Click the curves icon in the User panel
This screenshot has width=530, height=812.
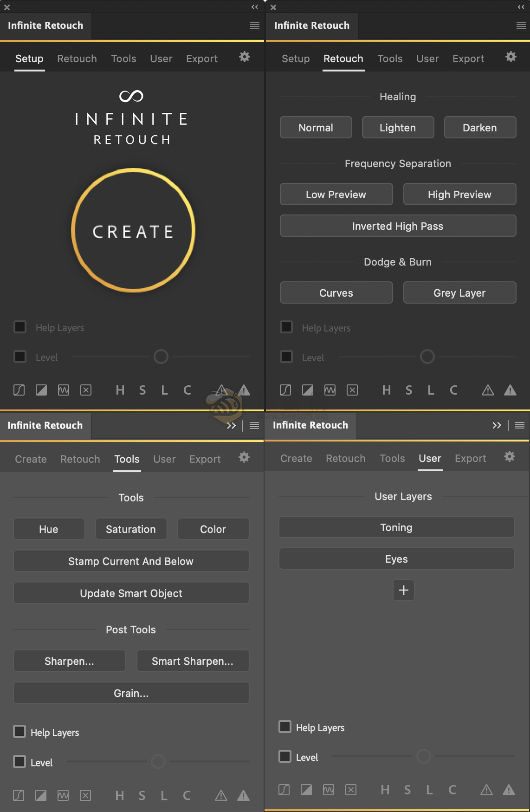click(x=284, y=790)
